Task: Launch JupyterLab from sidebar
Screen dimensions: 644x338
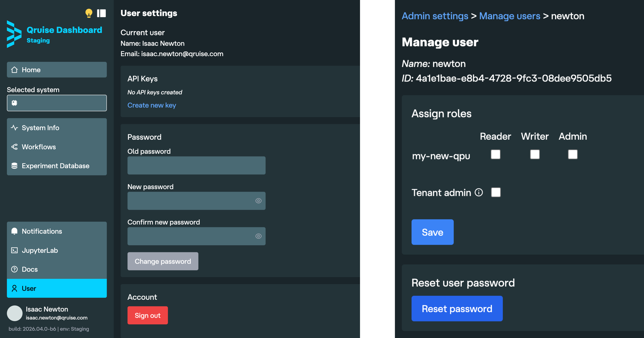Action: (57, 250)
